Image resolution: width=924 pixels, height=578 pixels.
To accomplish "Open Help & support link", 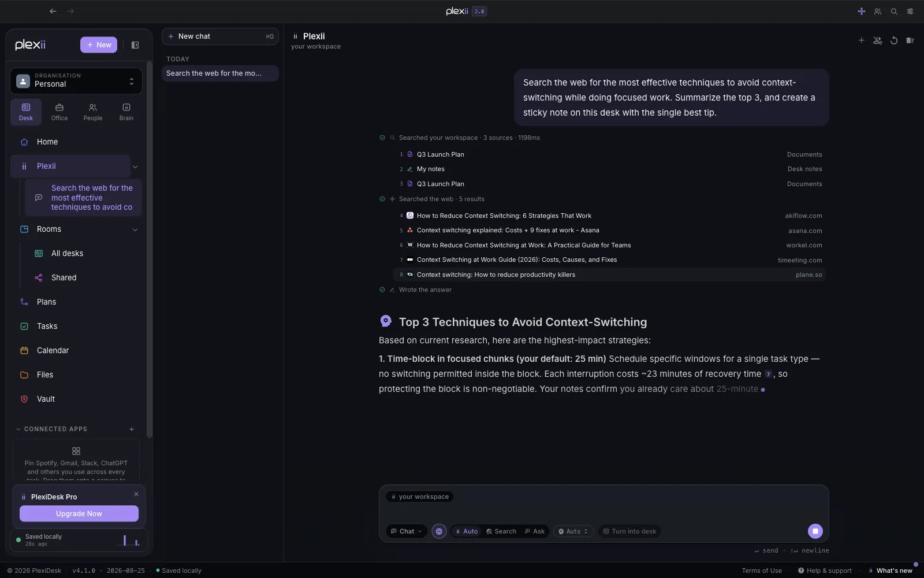I will [825, 570].
